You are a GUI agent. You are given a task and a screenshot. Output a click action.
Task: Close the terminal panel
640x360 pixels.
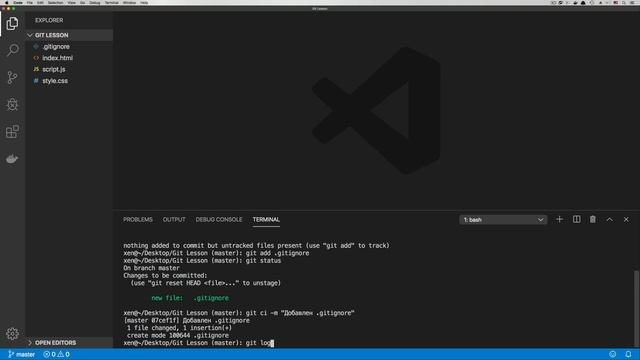[626, 220]
